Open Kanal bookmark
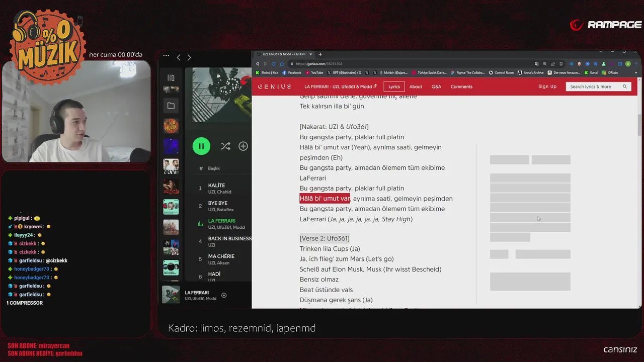 pos(591,72)
